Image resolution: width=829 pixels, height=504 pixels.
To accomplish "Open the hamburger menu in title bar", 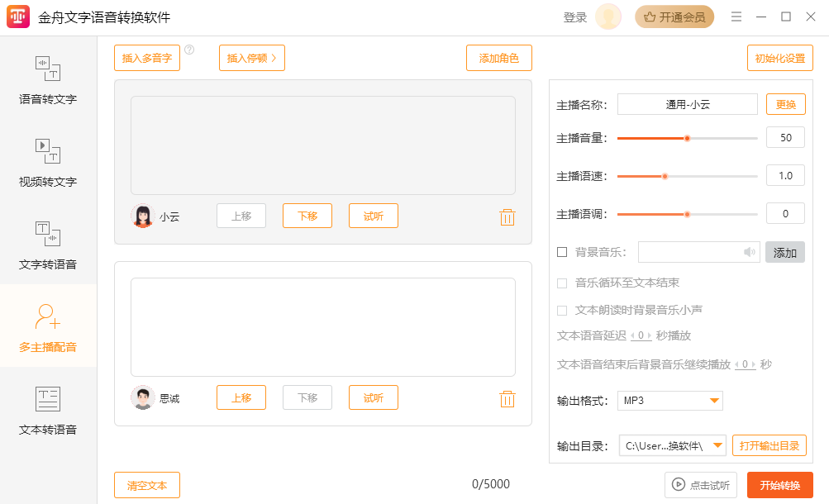I will click(x=736, y=17).
